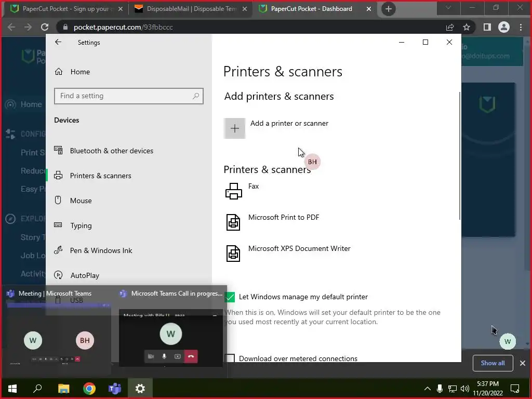
Task: Open the tray network icon
Action: (453, 389)
